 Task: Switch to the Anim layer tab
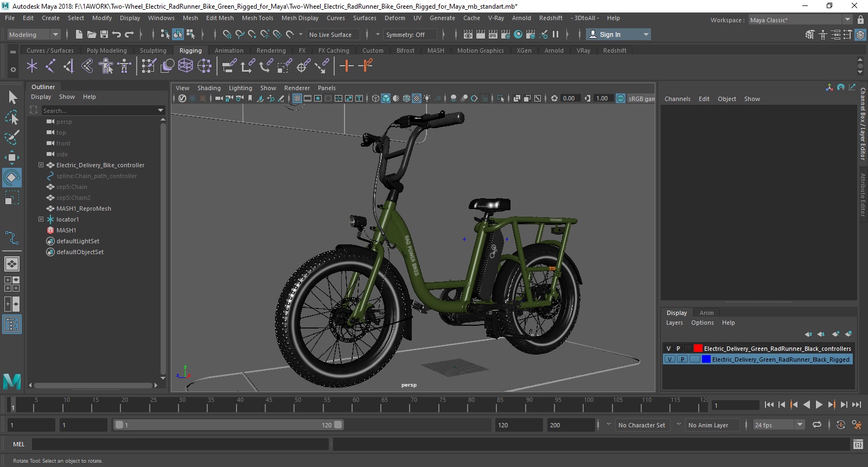(706, 313)
